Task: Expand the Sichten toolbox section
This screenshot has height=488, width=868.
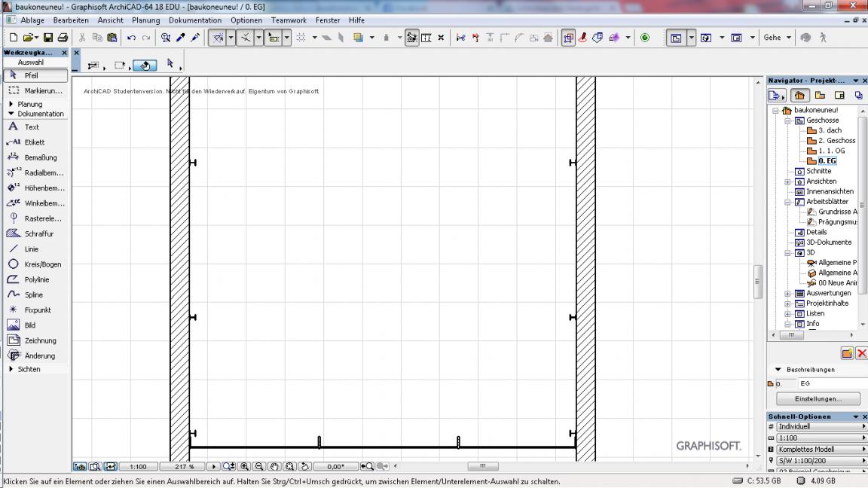Action: coord(11,369)
